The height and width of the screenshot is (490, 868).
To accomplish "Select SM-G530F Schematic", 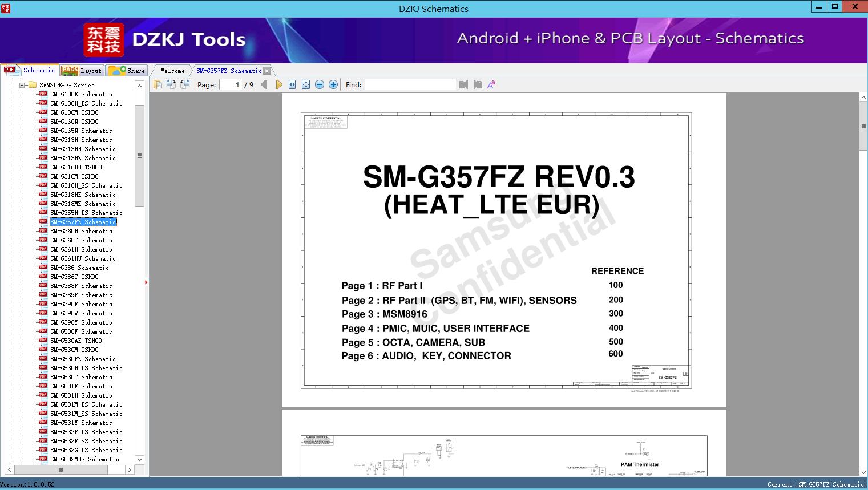I will point(81,331).
